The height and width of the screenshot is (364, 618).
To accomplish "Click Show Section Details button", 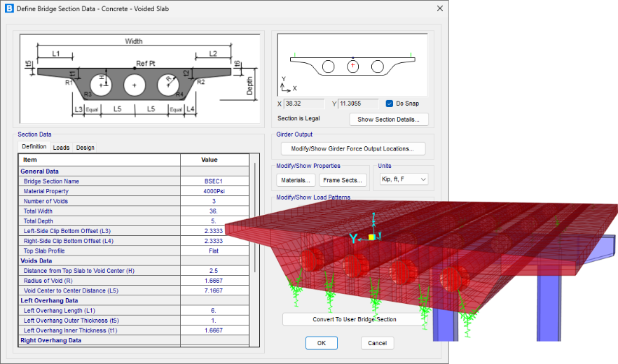I will coord(388,119).
